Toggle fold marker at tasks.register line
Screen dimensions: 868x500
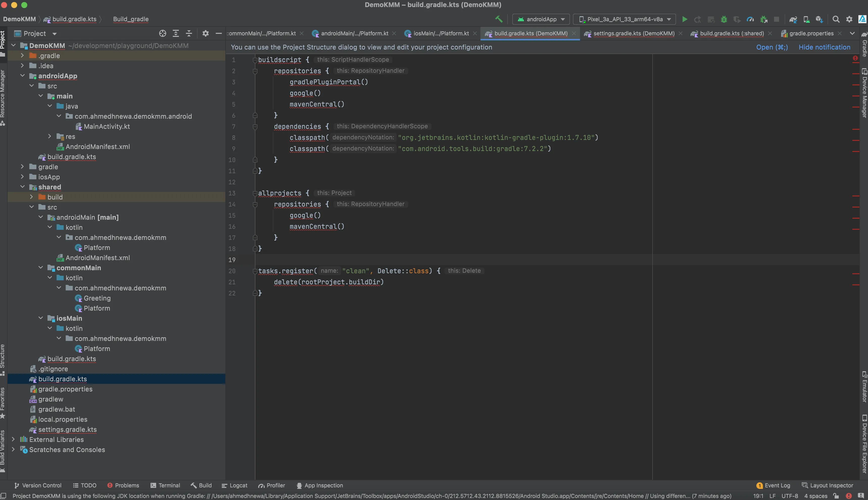pyautogui.click(x=255, y=271)
